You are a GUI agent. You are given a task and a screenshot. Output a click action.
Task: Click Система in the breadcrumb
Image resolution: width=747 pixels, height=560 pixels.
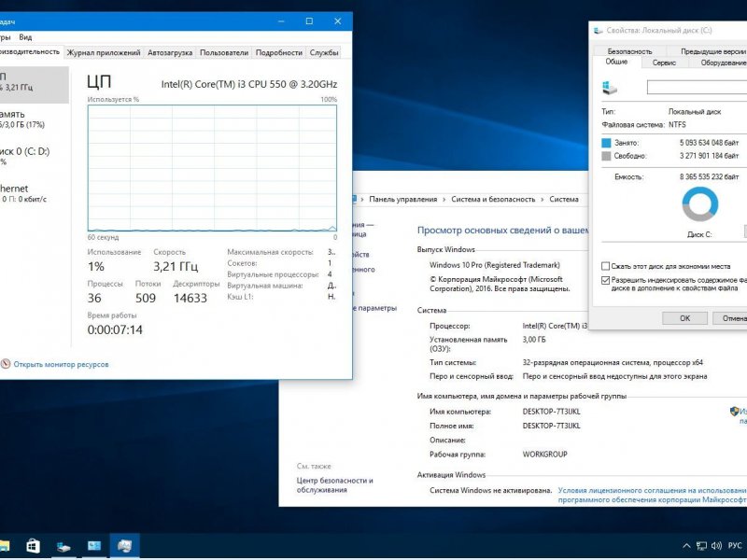(x=564, y=199)
